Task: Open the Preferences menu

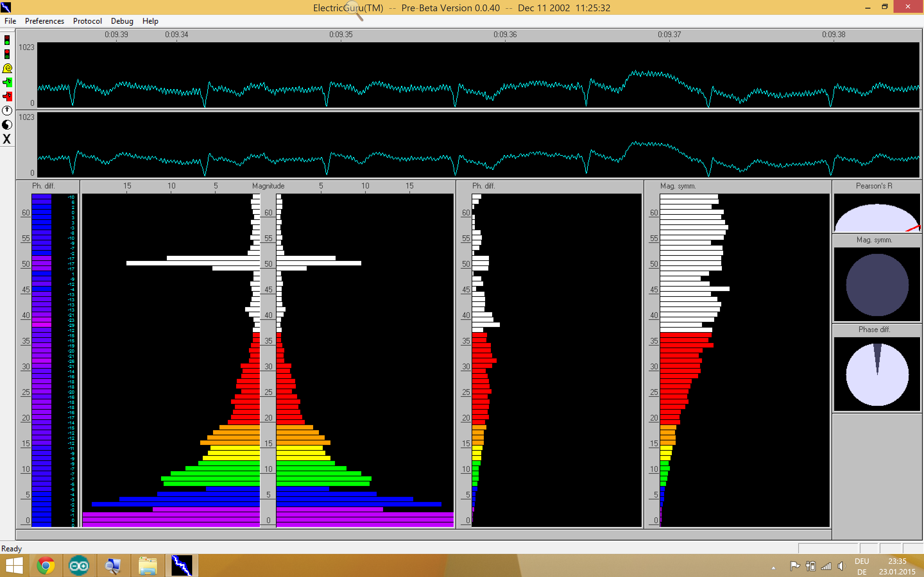Action: point(44,21)
